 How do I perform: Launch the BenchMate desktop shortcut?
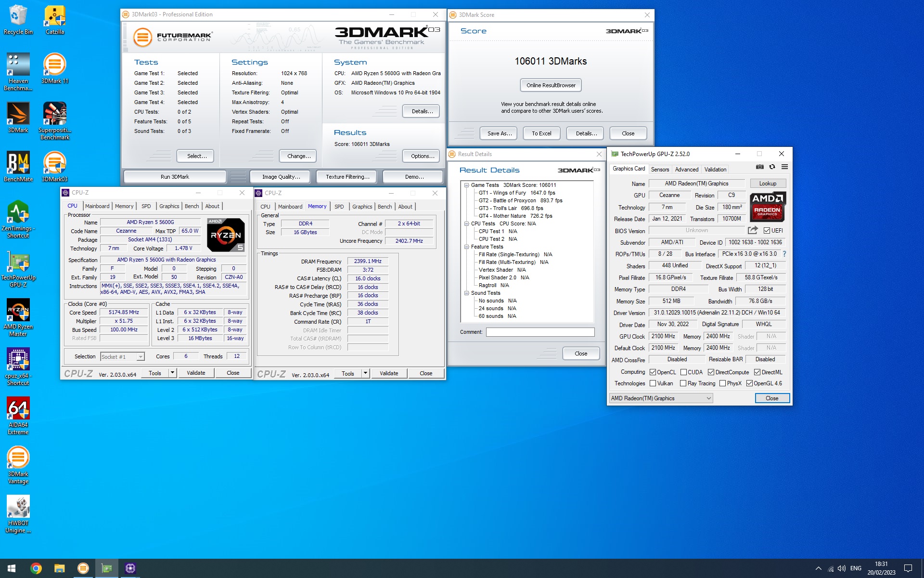18,166
